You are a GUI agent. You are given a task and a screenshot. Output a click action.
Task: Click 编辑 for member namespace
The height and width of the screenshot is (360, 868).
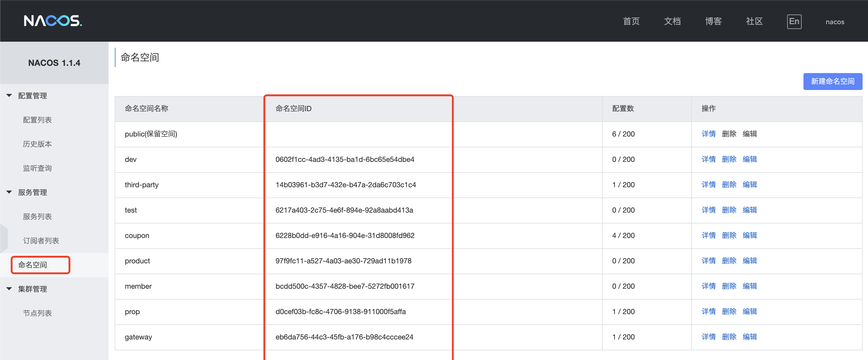pyautogui.click(x=749, y=286)
